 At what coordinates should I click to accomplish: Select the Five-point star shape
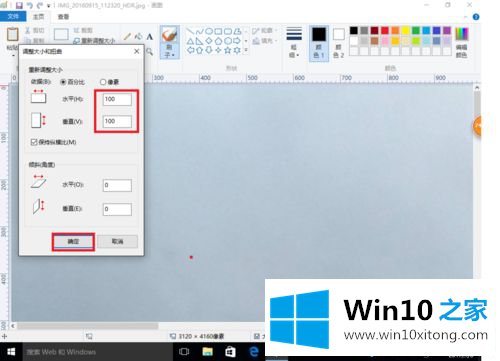point(228,50)
